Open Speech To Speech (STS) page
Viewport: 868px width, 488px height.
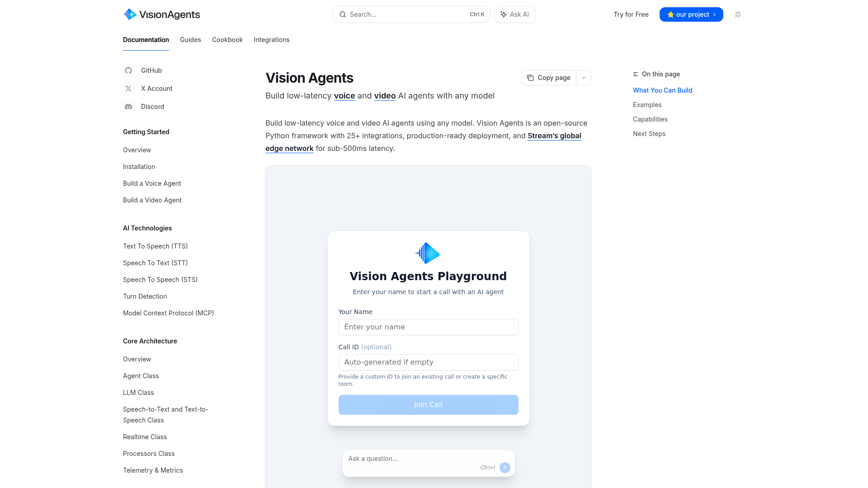pos(160,280)
